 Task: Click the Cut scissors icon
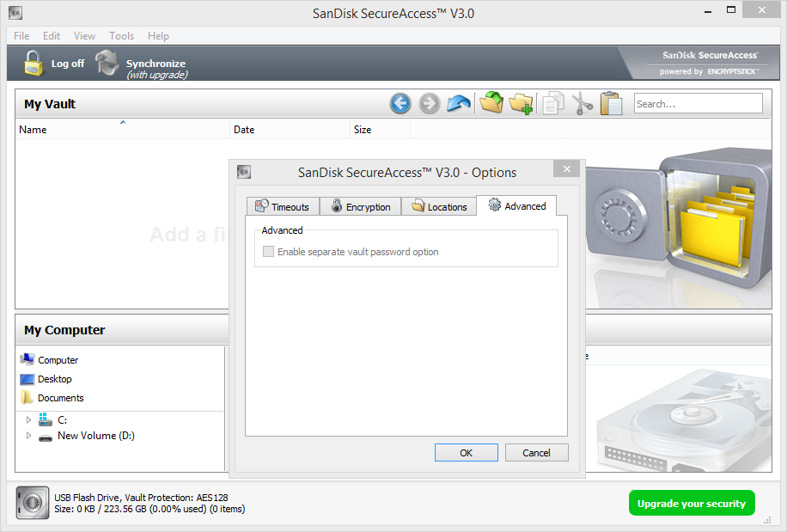(583, 103)
